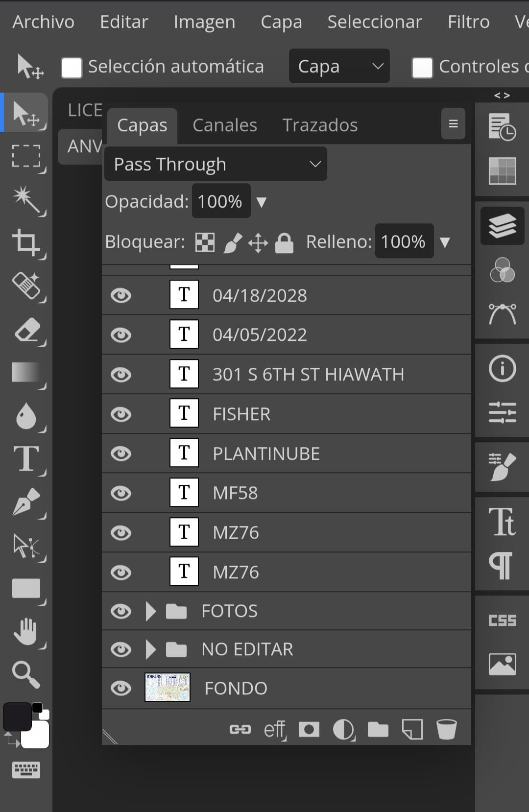Click the add layer mask icon
This screenshot has height=812, width=529.
[x=309, y=729]
